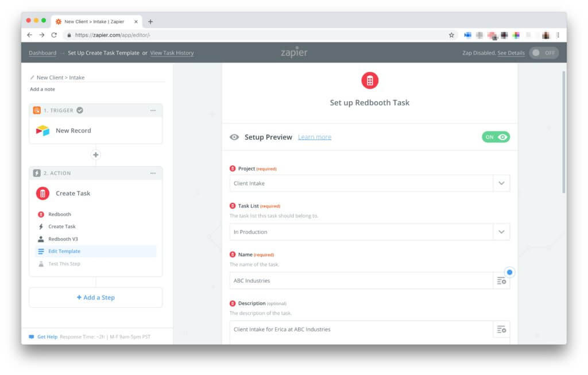The height and width of the screenshot is (375, 588).
Task: Open the Task List dropdown showing In Production
Action: 501,231
